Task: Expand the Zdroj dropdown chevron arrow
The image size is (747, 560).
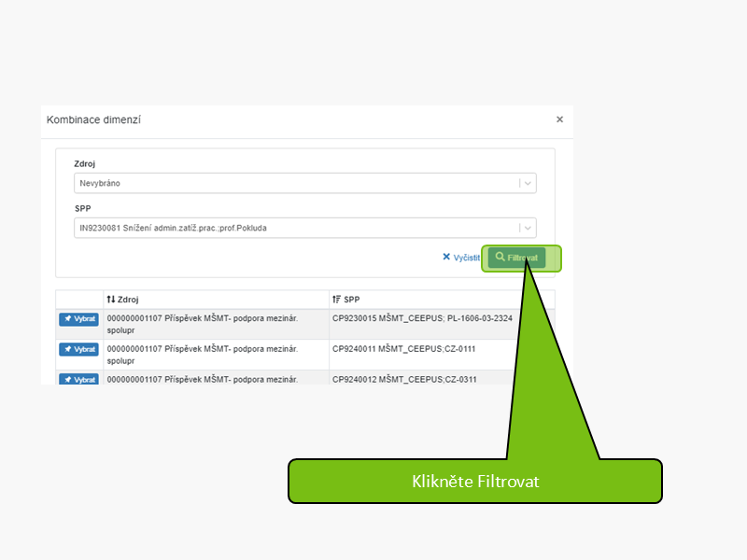Action: point(528,183)
